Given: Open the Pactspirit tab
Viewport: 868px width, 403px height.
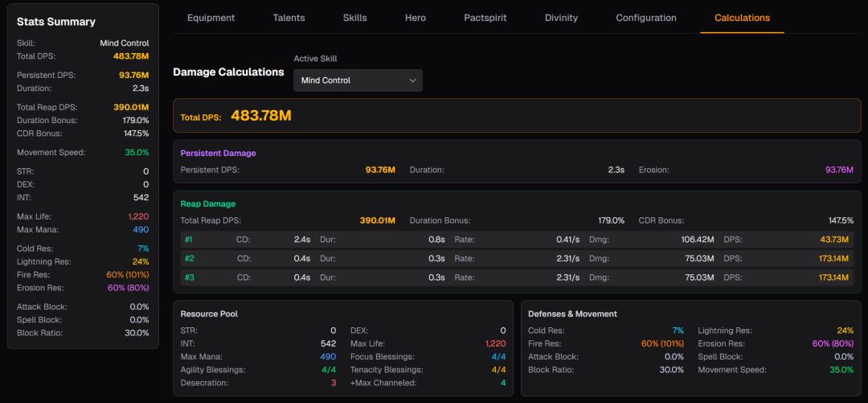Looking at the screenshot, I should pos(485,18).
